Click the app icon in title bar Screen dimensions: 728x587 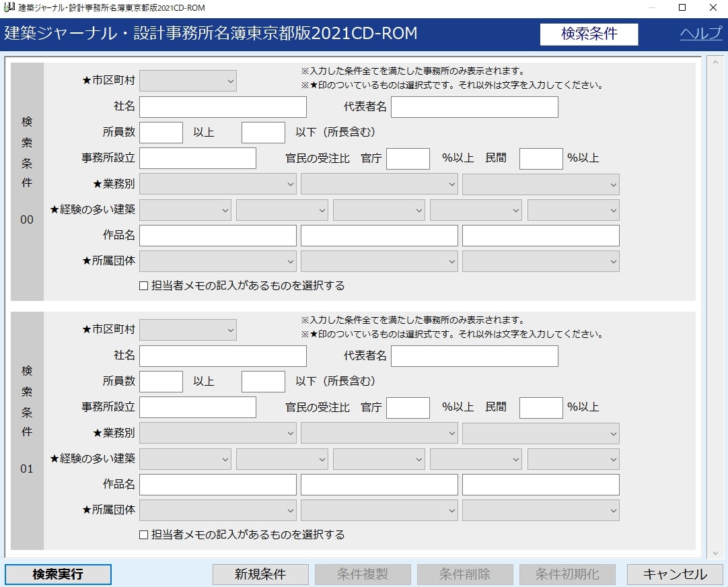[x=9, y=8]
